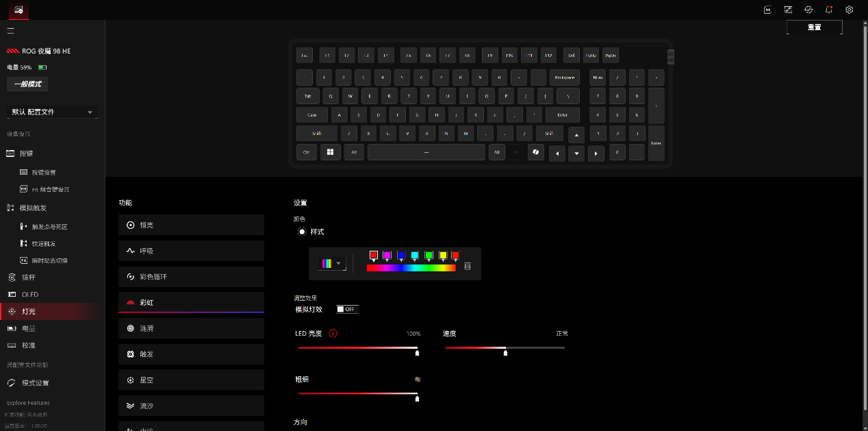The width and height of the screenshot is (868, 431).
Task: Click the 重置 reset button
Action: pyautogui.click(x=814, y=27)
